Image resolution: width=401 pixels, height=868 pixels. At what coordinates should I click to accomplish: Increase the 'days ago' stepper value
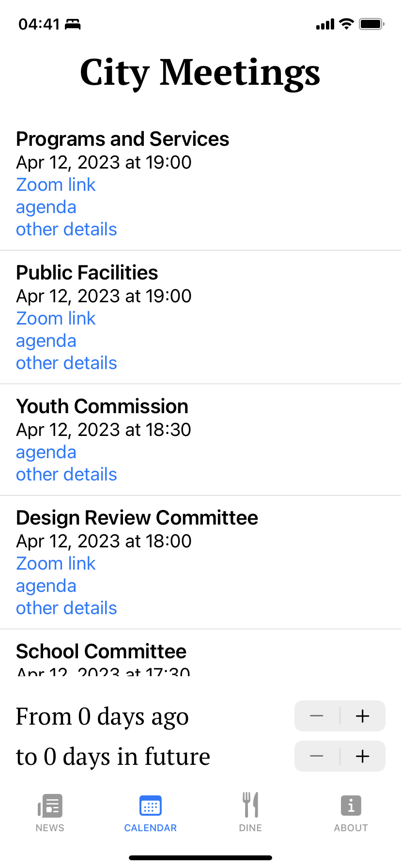[x=363, y=716]
